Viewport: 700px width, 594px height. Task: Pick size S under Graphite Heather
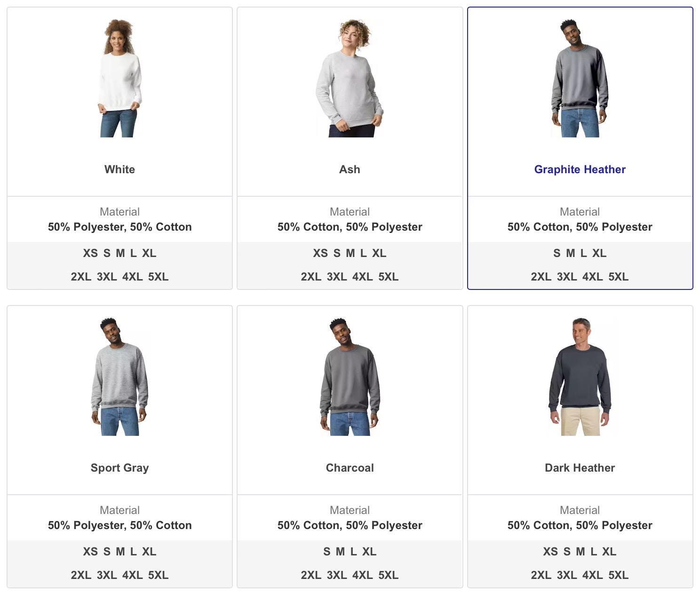point(557,253)
